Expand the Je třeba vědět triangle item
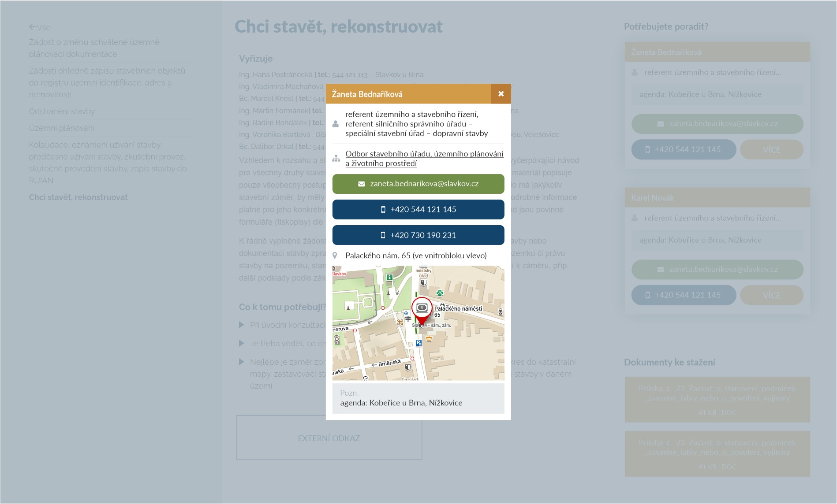837x504 pixels. pos(242,343)
